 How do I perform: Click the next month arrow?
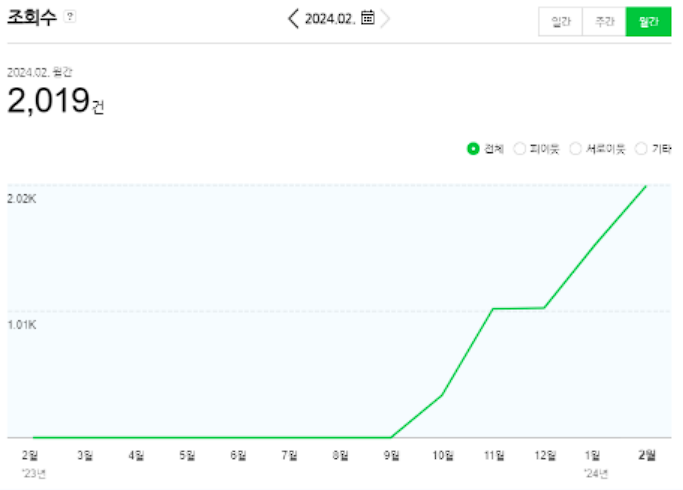tap(386, 18)
